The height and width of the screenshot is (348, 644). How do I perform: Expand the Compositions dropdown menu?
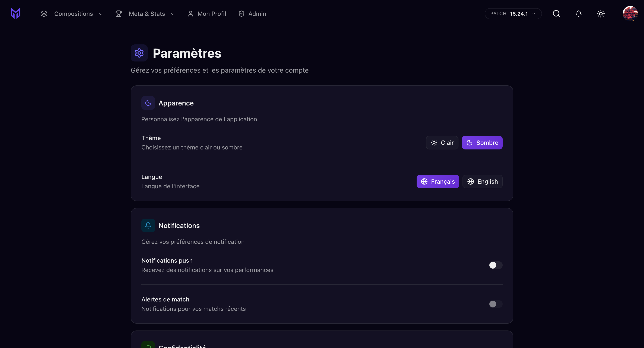(73, 14)
